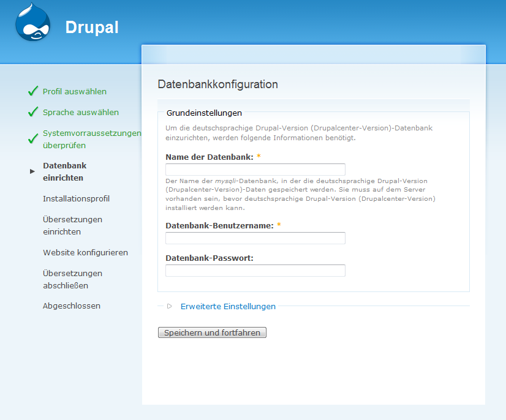Click into the Datenbank-Passwort field
This screenshot has height=420, width=506.
pos(255,271)
